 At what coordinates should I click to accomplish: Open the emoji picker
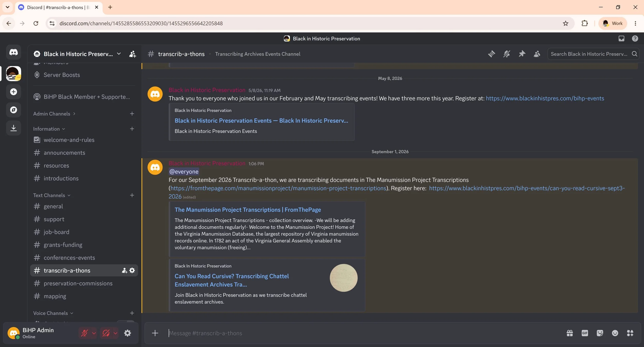(615, 333)
